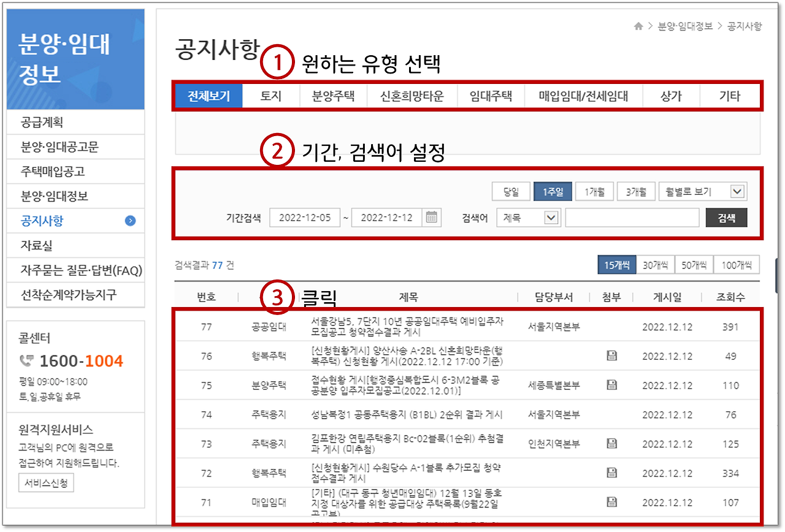Open attachment on notice 73 주택용지 row
Image resolution: width=785 pixels, height=532 pixels.
tap(611, 443)
